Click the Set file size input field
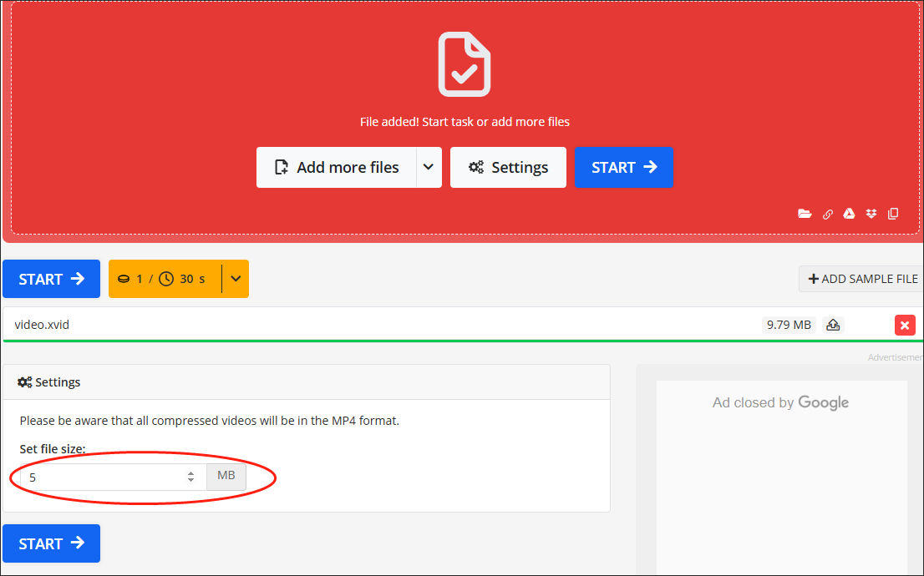This screenshot has height=576, width=924. pyautogui.click(x=113, y=477)
